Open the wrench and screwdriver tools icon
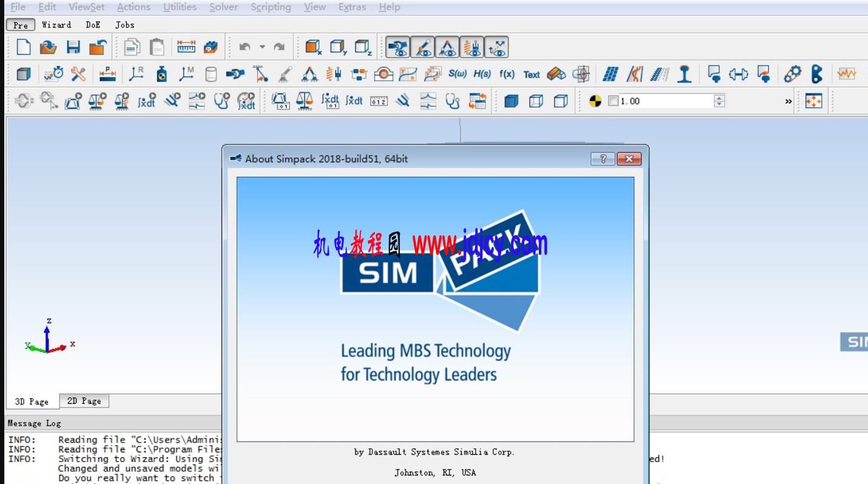This screenshot has width=868, height=484. pos(78,74)
